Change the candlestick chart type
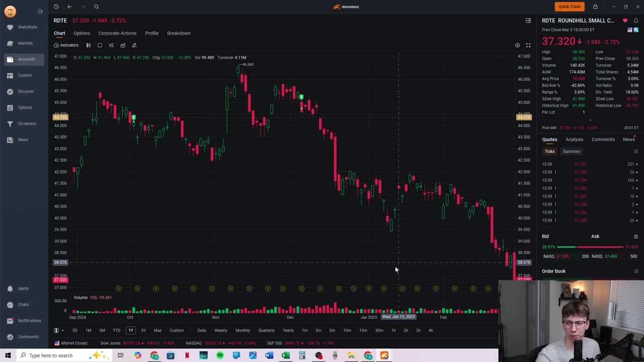This screenshot has width=644, height=362. (89, 45)
